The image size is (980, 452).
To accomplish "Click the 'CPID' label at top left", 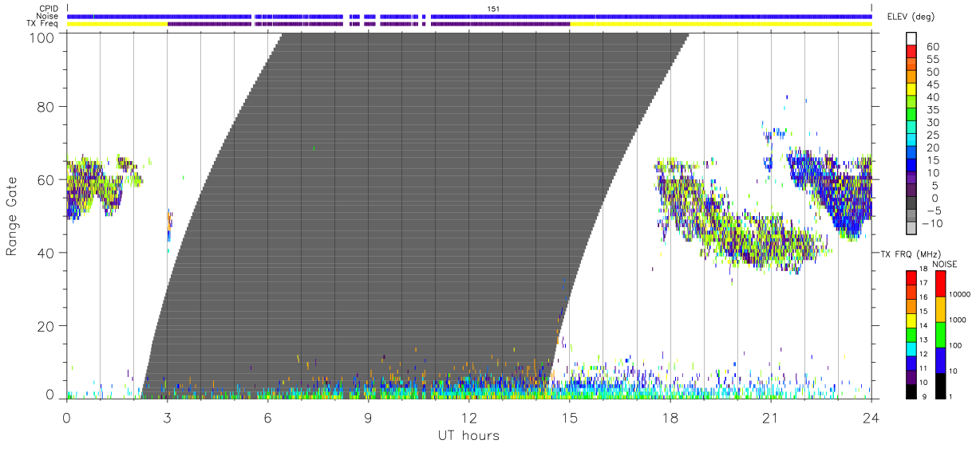I will tap(49, 8).
